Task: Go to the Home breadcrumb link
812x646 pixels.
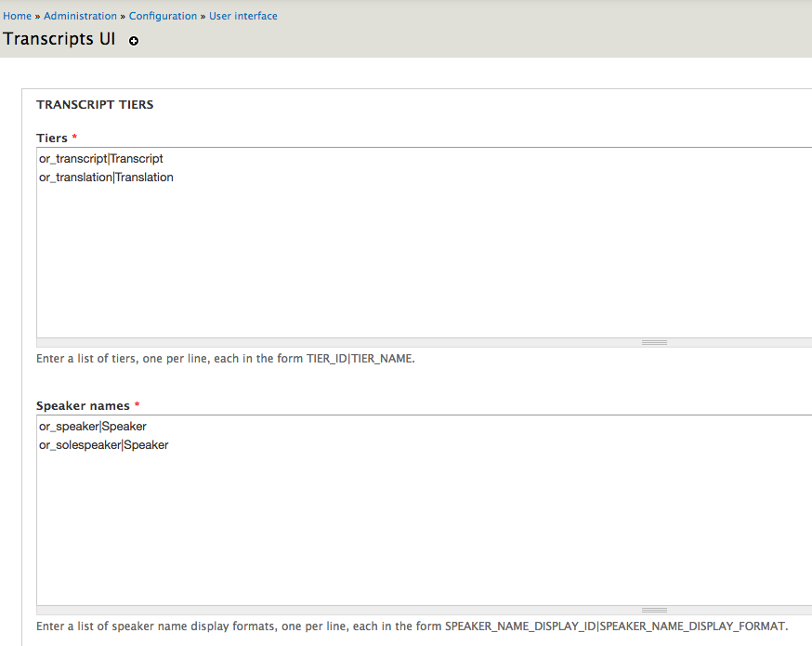Action: coord(17,16)
